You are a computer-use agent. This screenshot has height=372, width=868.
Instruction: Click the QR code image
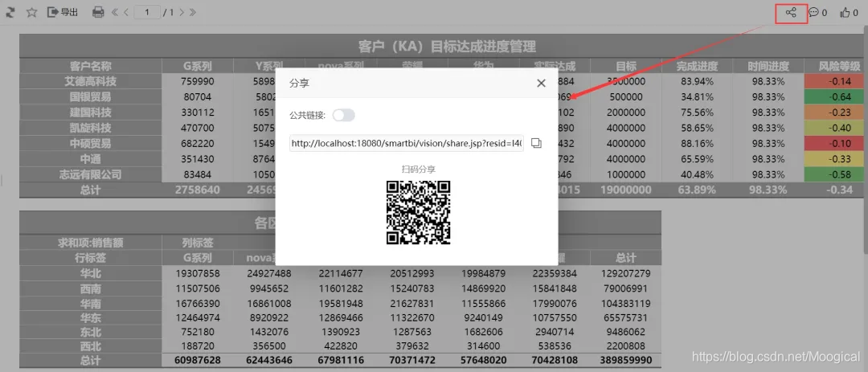pyautogui.click(x=418, y=213)
